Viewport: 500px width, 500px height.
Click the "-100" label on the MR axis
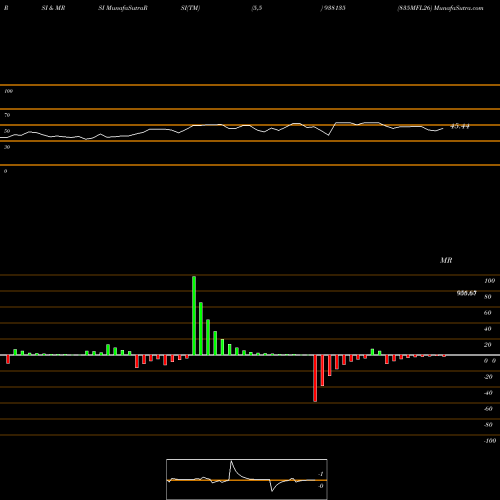pyautogui.click(x=490, y=441)
